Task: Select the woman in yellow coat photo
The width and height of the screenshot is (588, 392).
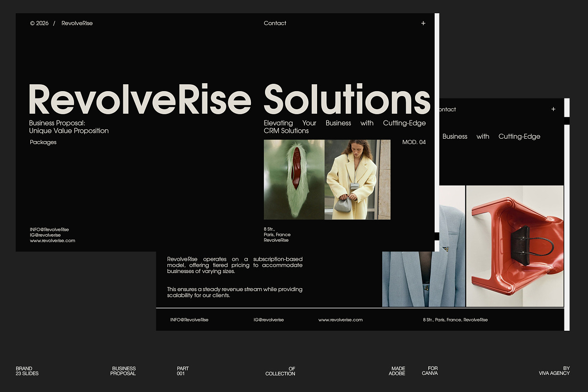Action: coord(357,179)
